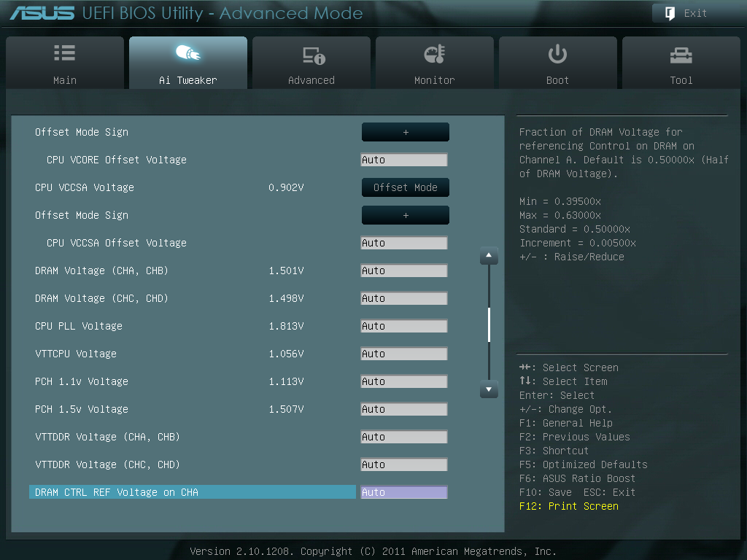The image size is (747, 560).
Task: Click the PCH 1.5v Voltage label
Action: coord(82,409)
